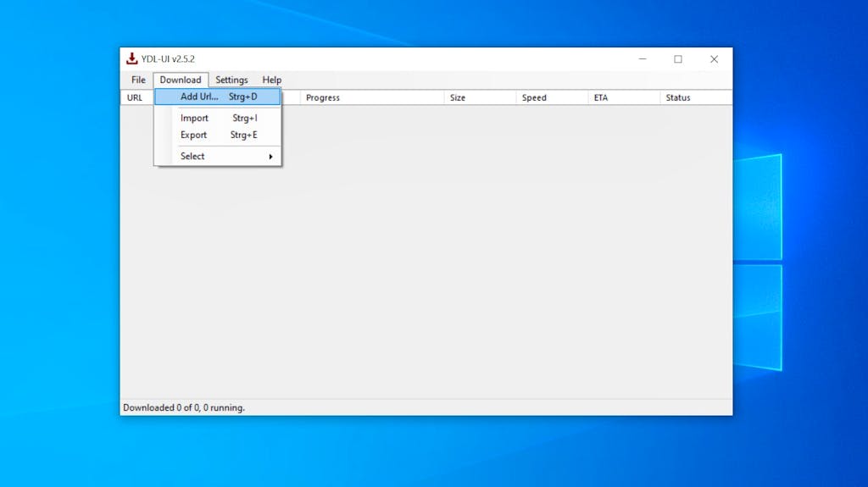The image size is (868, 487).
Task: Click the 'Downloaded 0 of 0, 0 running.' status text
Action: [184, 407]
